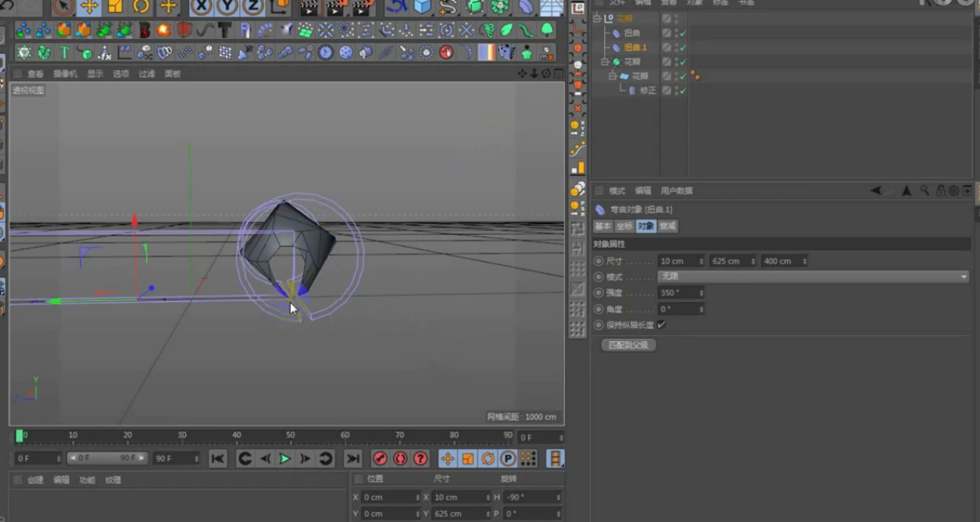Open the 用户数据 menu in the attribute manager
The height and width of the screenshot is (522, 980).
(676, 191)
